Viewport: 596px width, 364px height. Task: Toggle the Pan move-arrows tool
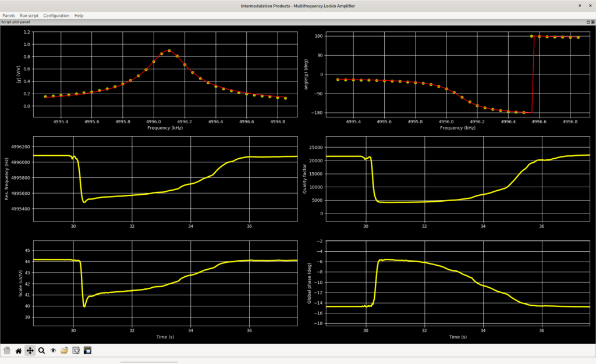tap(30, 351)
